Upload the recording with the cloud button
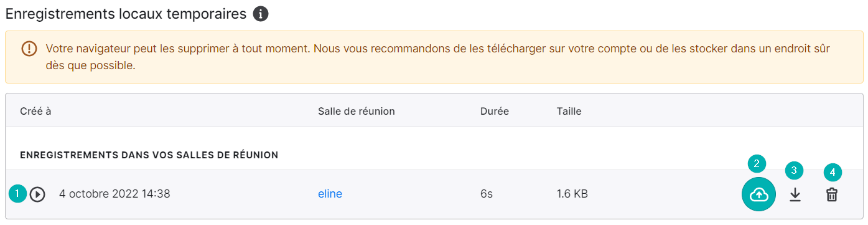Screen dimensions: 868x225 (758, 194)
